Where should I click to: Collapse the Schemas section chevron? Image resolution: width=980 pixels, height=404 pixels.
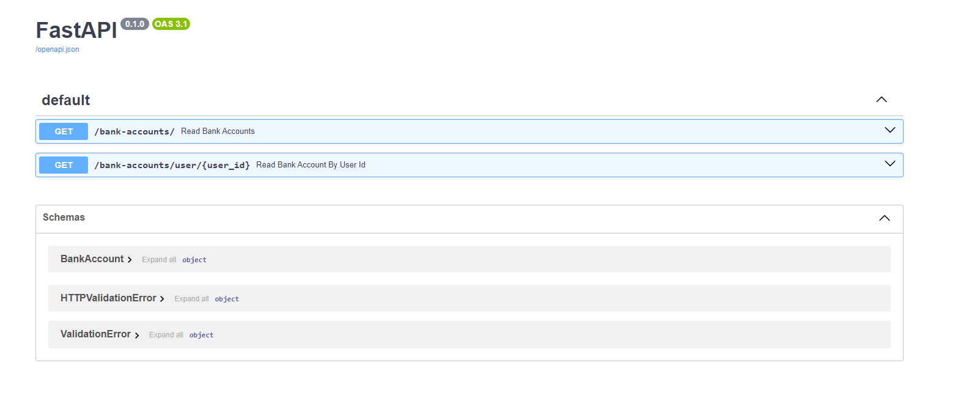click(x=885, y=218)
